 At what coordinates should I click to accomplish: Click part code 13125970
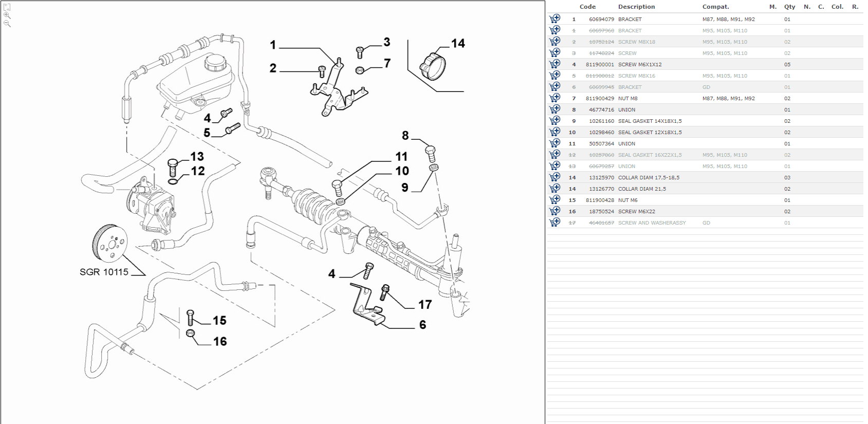coord(601,177)
